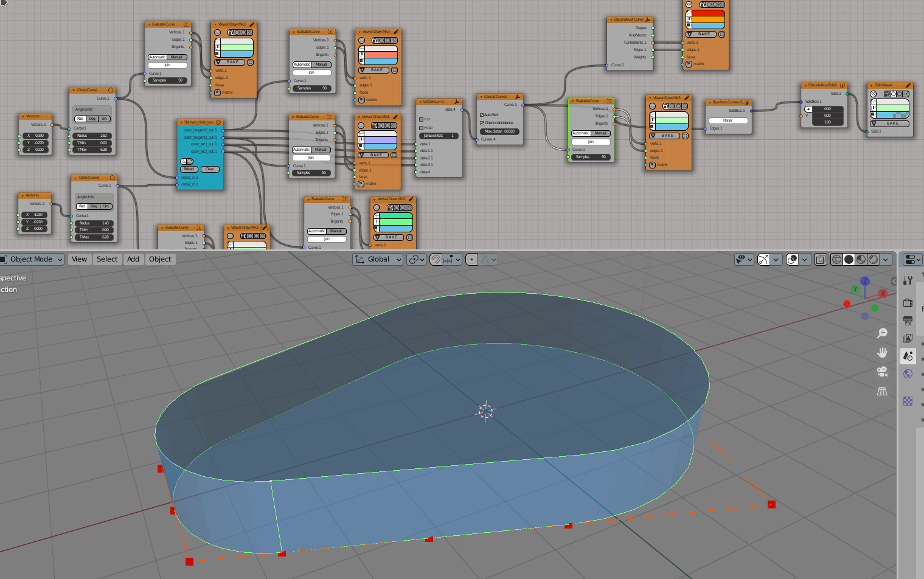Click Reload on the two-circle tangent node
924x579 pixels.
pyautogui.click(x=189, y=169)
